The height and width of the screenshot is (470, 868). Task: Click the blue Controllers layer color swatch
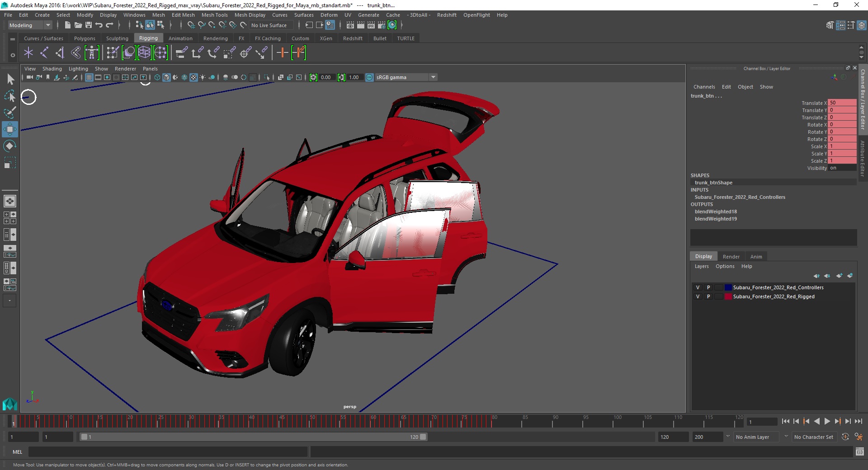tap(728, 287)
